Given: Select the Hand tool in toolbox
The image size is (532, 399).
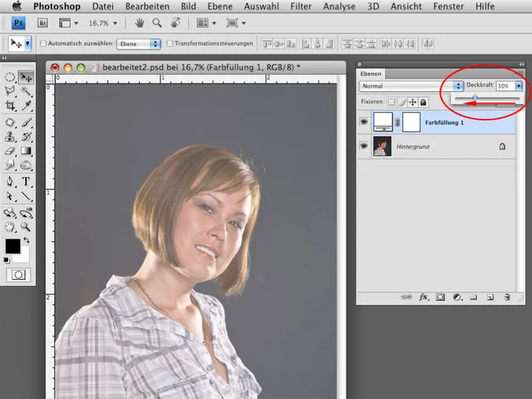Looking at the screenshot, I should point(10,227).
